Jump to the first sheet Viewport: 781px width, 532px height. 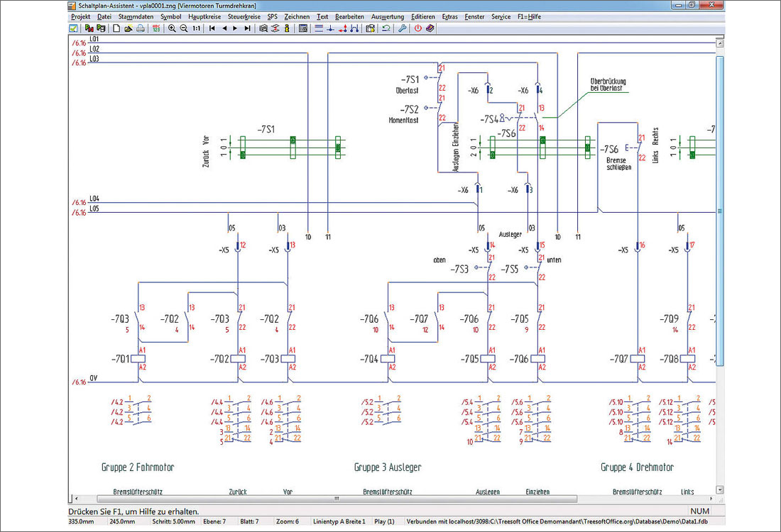pyautogui.click(x=212, y=29)
